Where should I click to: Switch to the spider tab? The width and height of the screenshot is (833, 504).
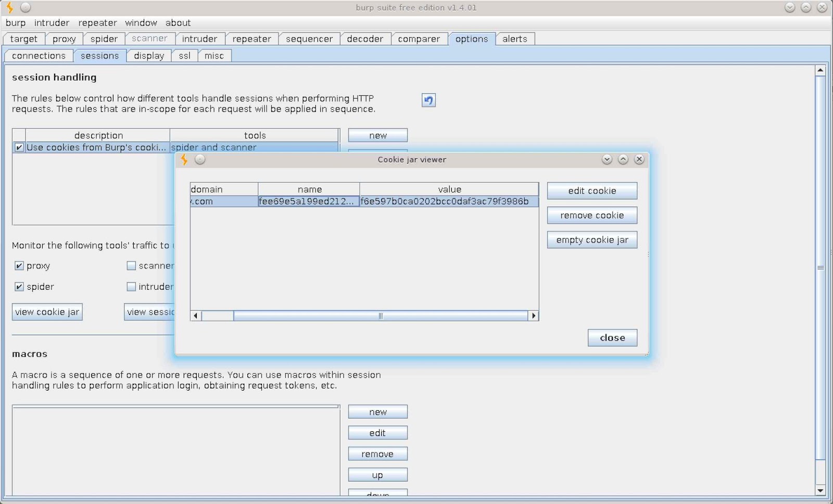click(x=104, y=39)
